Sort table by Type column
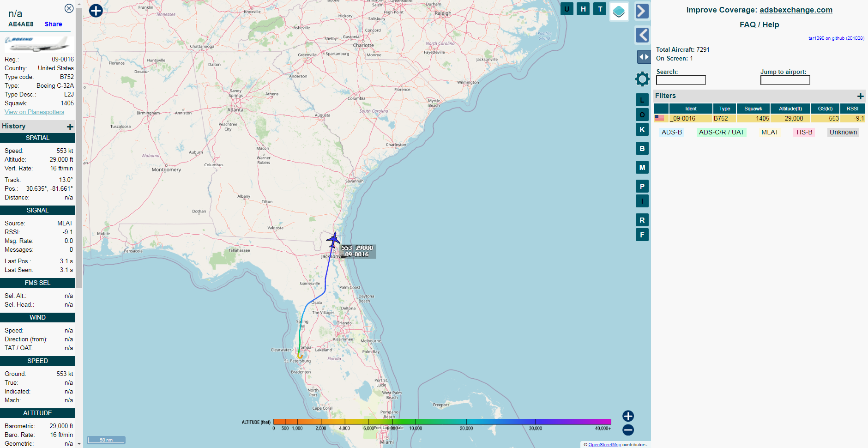The height and width of the screenshot is (448, 868). tap(724, 109)
